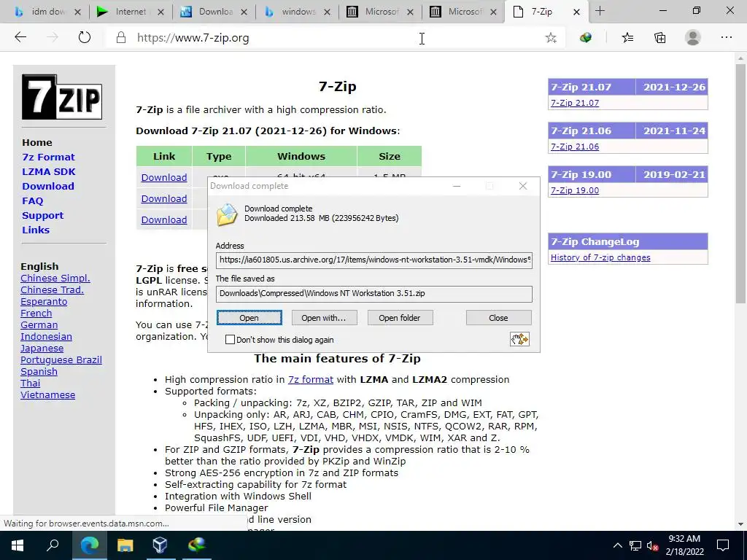Go to the Home sidebar item

pyautogui.click(x=37, y=142)
